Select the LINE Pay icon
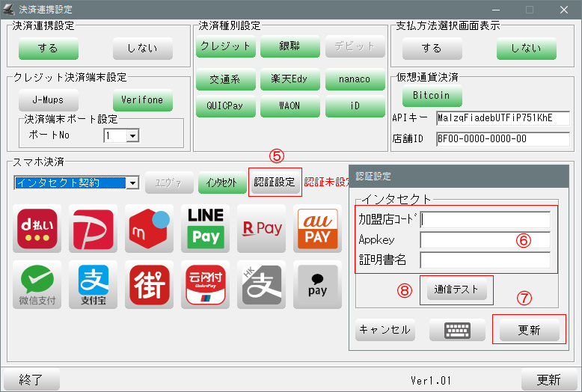Viewport: 582px width, 392px height. point(205,228)
